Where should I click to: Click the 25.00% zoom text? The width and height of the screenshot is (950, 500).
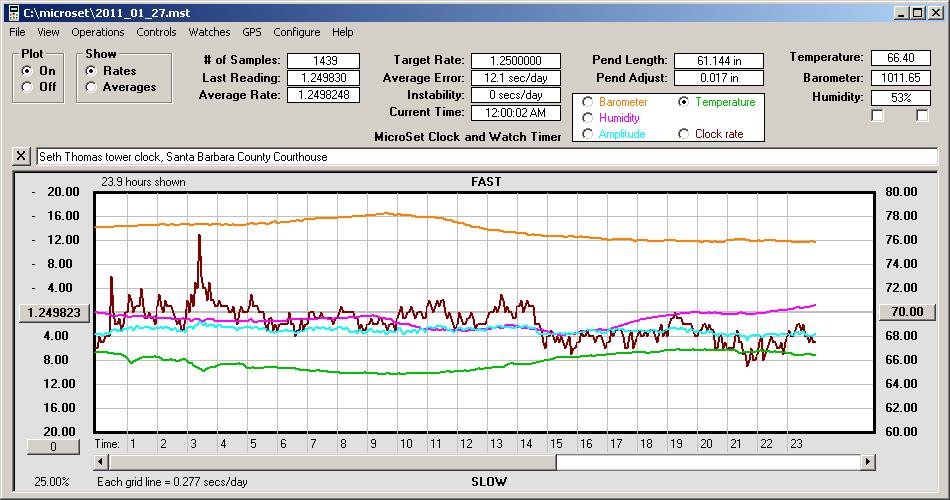click(x=51, y=482)
